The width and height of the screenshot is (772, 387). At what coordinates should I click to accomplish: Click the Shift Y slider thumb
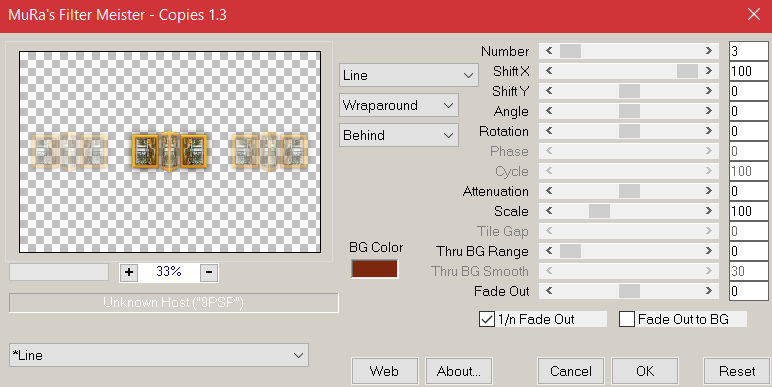tap(629, 91)
